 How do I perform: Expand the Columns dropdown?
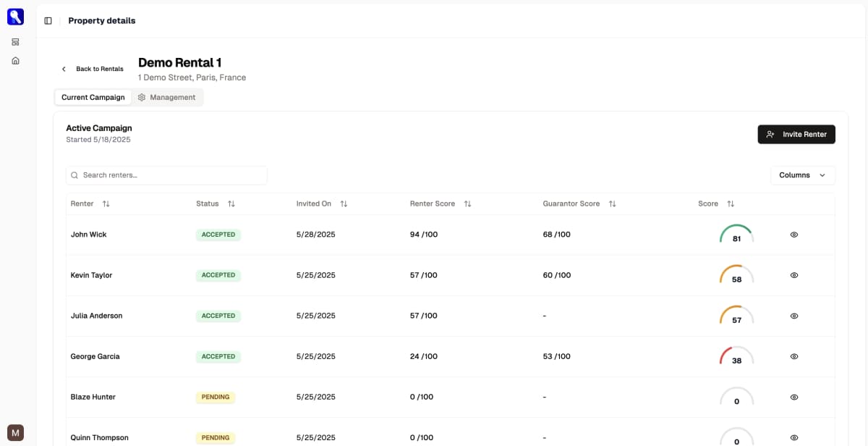[x=802, y=175]
